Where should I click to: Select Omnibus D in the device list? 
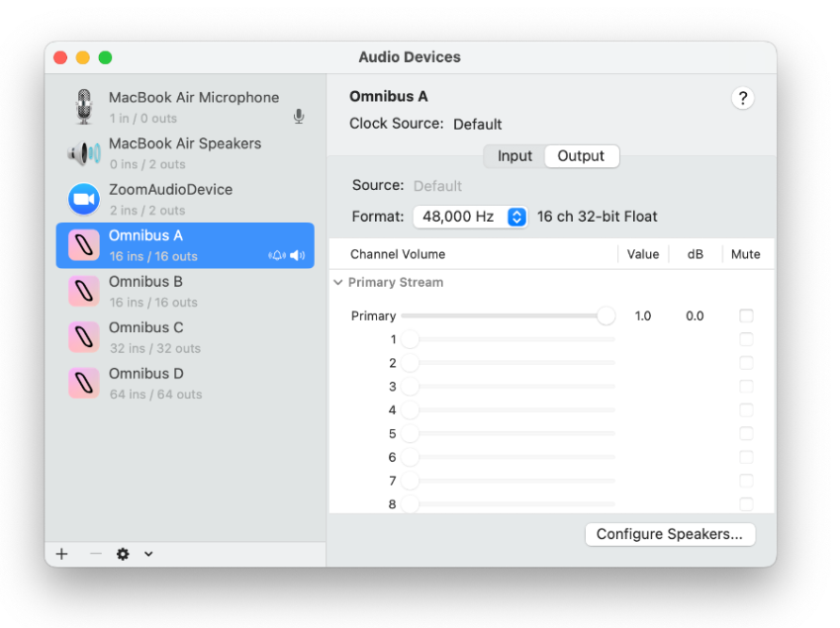tap(185, 384)
